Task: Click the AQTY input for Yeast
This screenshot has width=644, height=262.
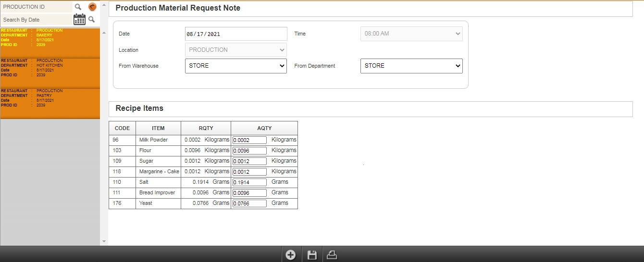Action: point(249,203)
